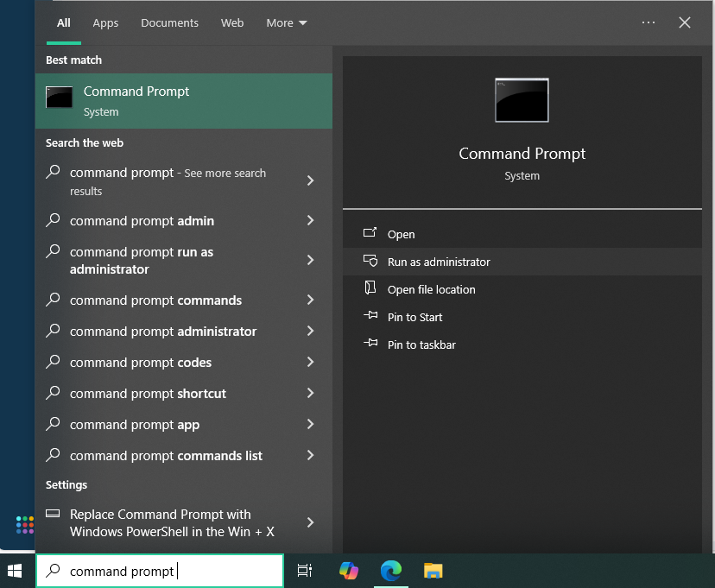Click search icon beside 'command prompt app'

pos(53,423)
